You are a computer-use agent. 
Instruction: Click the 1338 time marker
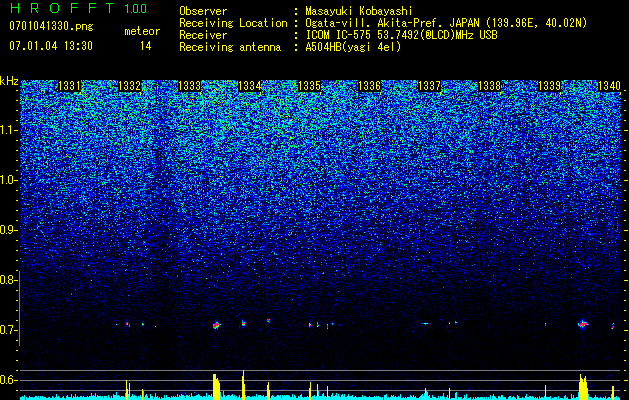(x=490, y=86)
